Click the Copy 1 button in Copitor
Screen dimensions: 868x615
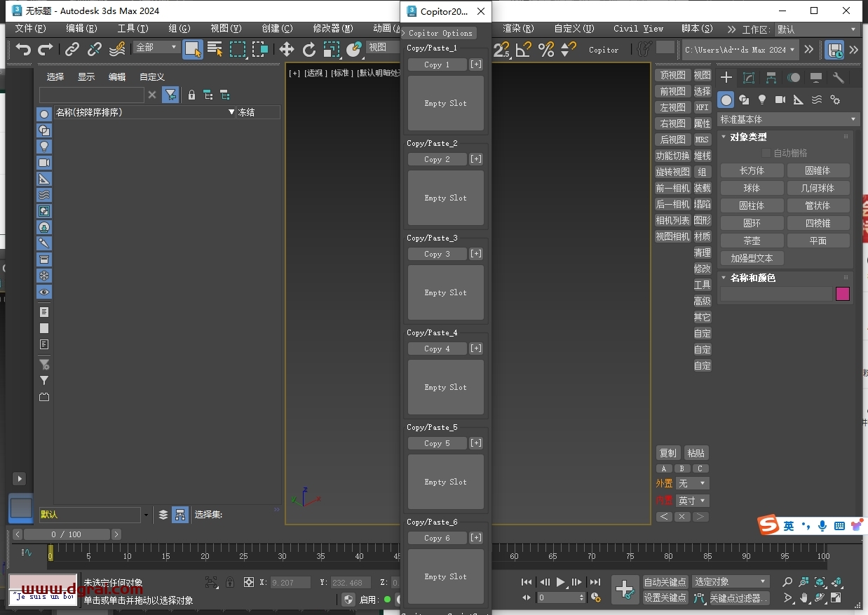(x=437, y=65)
